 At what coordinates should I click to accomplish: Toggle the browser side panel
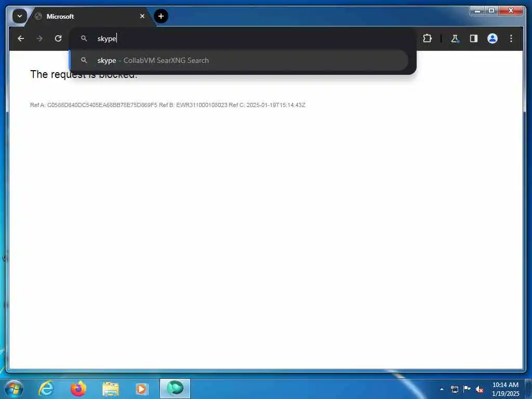pyautogui.click(x=474, y=38)
